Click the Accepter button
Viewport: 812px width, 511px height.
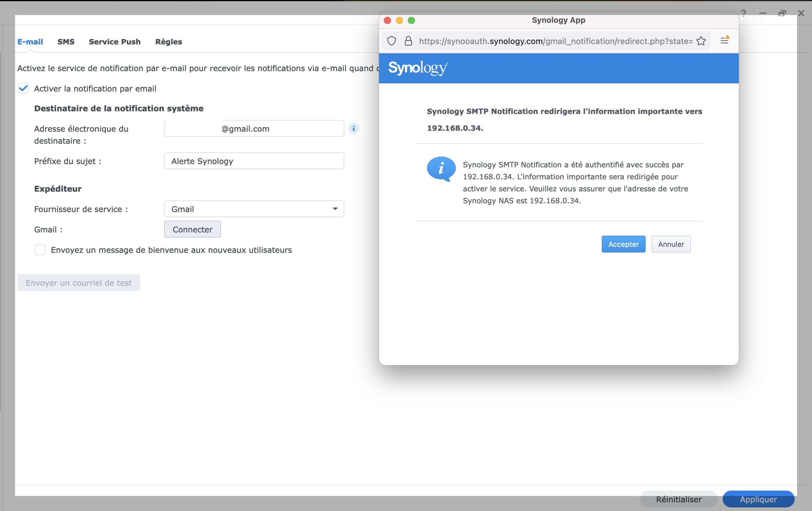click(x=623, y=244)
